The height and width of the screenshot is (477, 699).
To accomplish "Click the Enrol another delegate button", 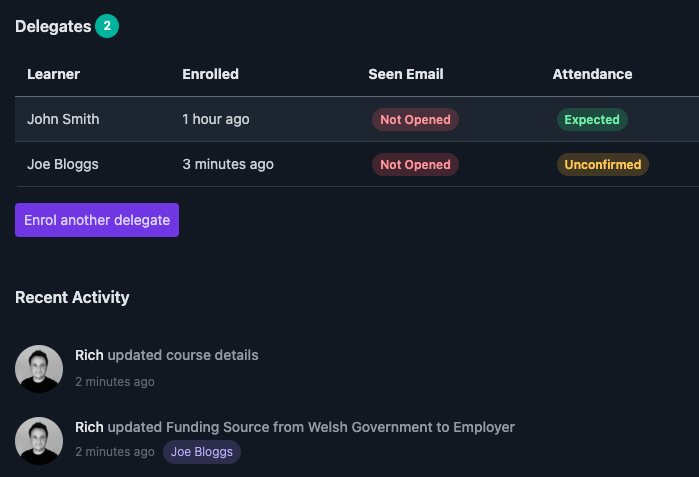I will point(97,220).
